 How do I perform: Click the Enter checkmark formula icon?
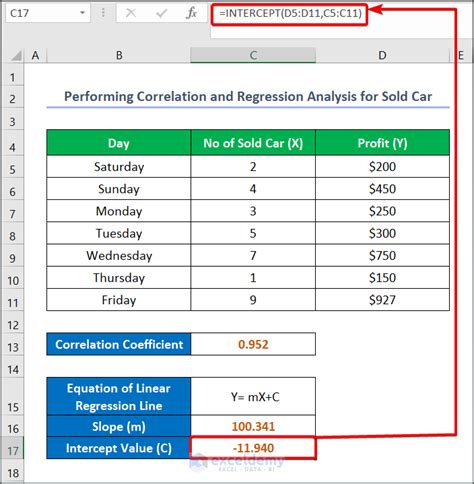pos(161,13)
